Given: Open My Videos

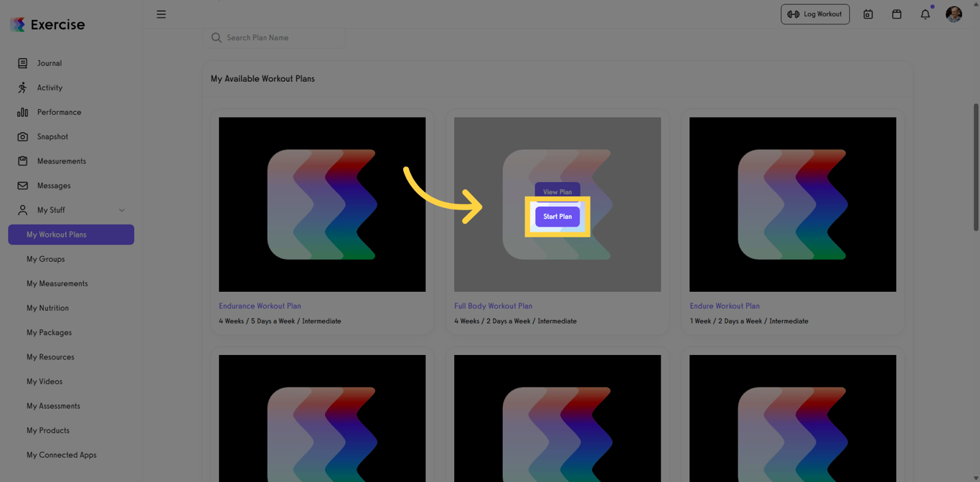Looking at the screenshot, I should click(44, 381).
